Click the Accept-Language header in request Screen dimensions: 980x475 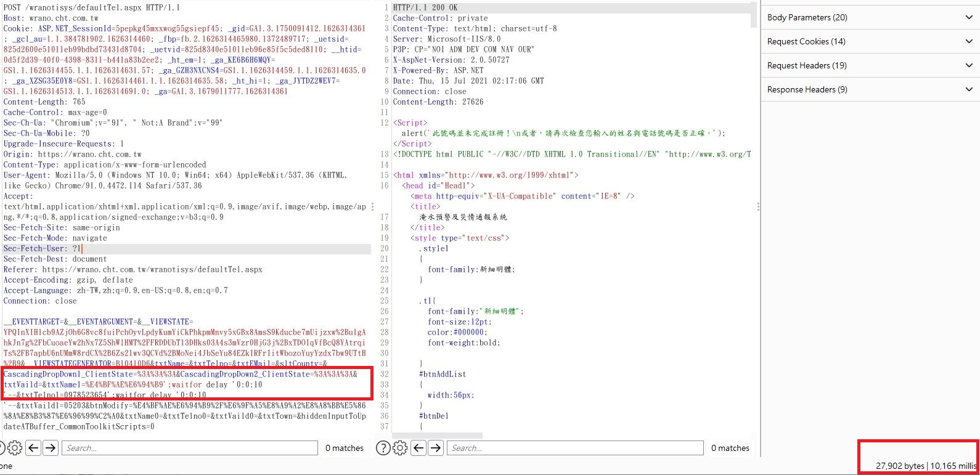point(116,290)
